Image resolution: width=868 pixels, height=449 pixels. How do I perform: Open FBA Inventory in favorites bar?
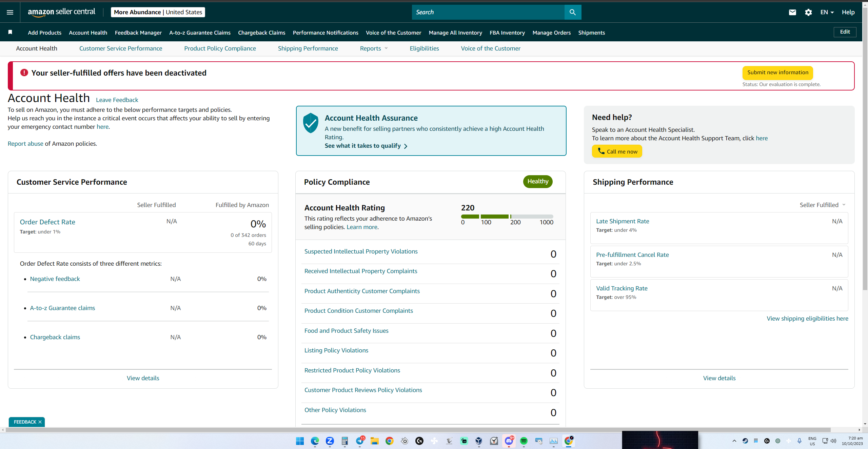coord(507,33)
